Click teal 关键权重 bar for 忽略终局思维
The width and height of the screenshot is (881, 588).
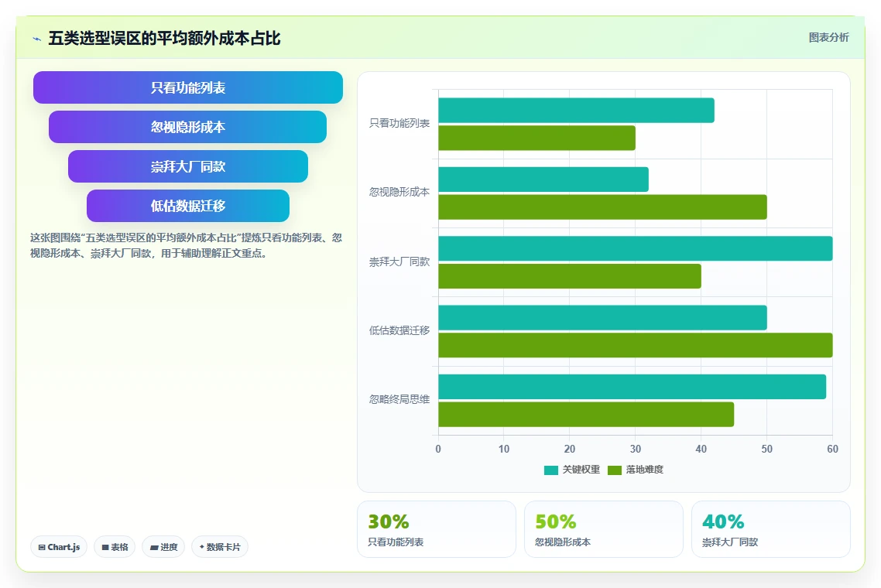coord(632,387)
